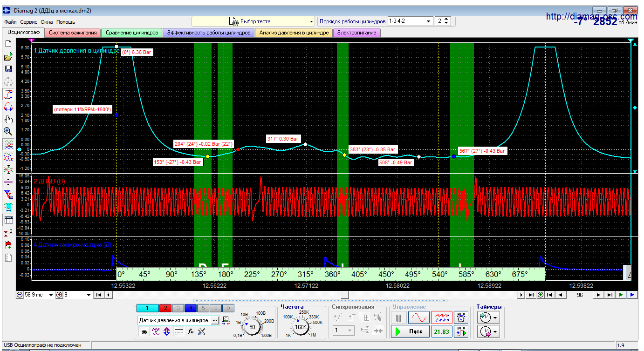Click the blue play button at bottom right
644x351 pixels.
click(632, 295)
